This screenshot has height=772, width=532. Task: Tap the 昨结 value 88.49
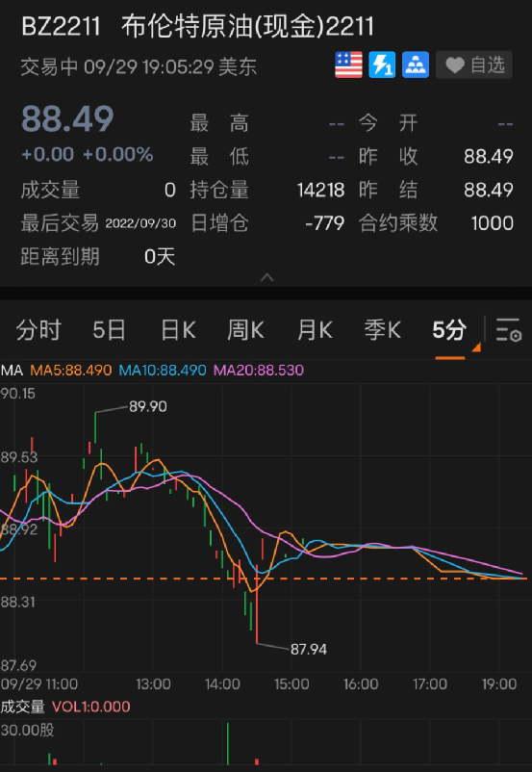[488, 190]
